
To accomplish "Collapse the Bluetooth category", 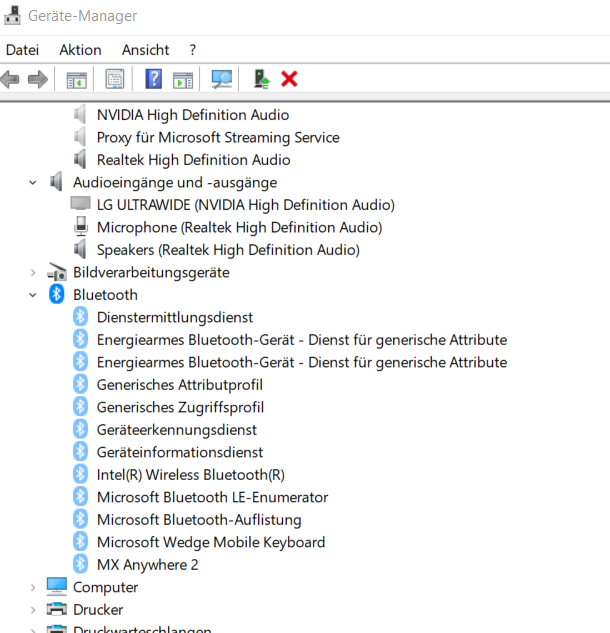I will [x=33, y=295].
